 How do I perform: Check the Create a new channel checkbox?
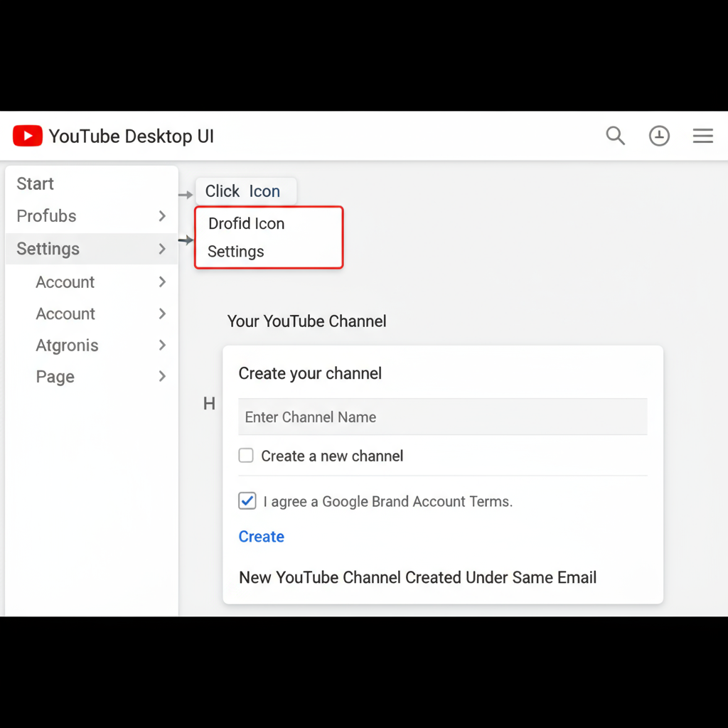coord(246,455)
